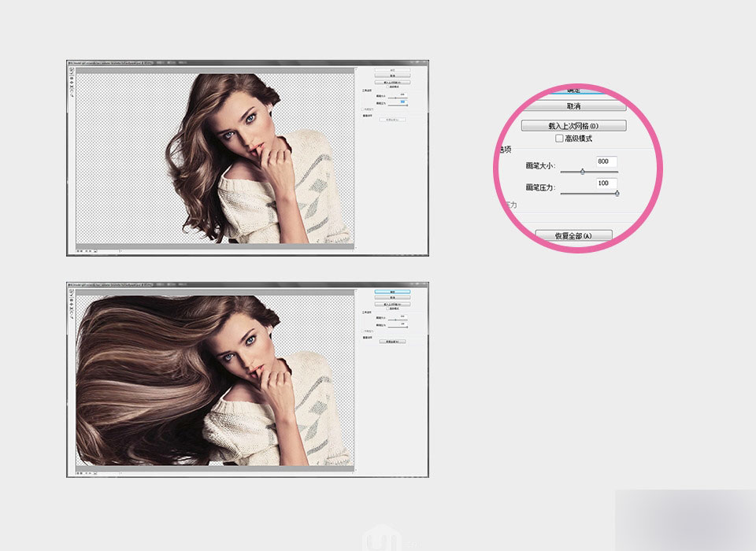Click 画笔压力 slider handle in magnified view
756x551 pixels.
pyautogui.click(x=617, y=194)
